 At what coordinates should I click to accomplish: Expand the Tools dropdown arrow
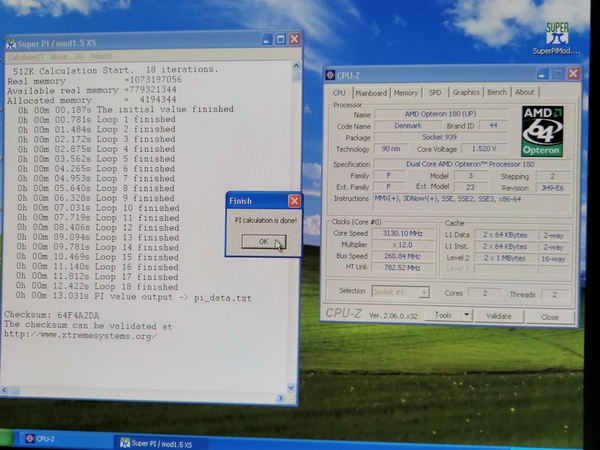469,316
